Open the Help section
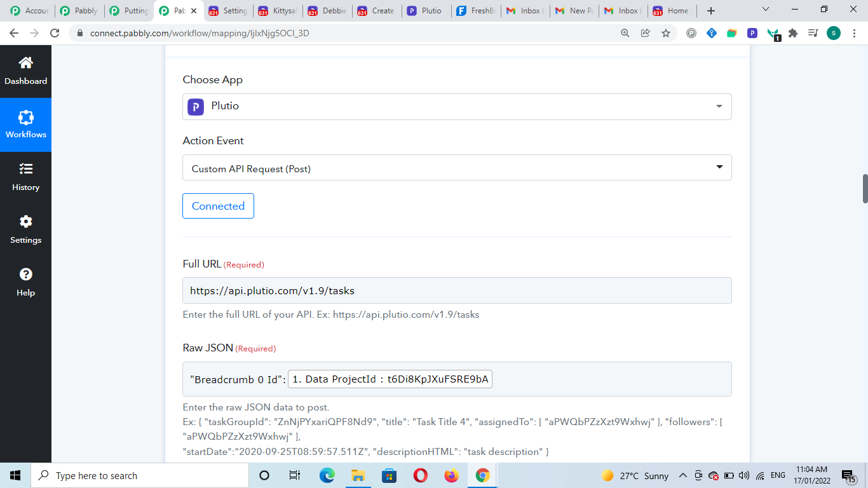The height and width of the screenshot is (488, 868). tap(25, 283)
